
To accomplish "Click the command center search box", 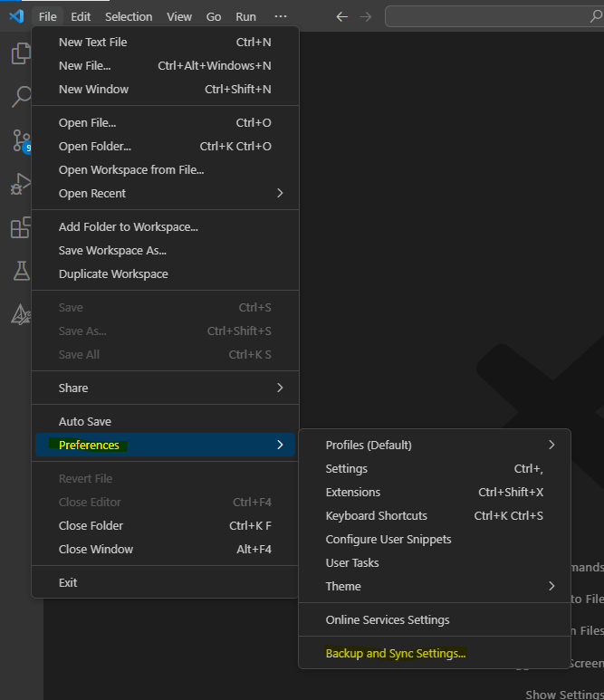I will click(494, 16).
